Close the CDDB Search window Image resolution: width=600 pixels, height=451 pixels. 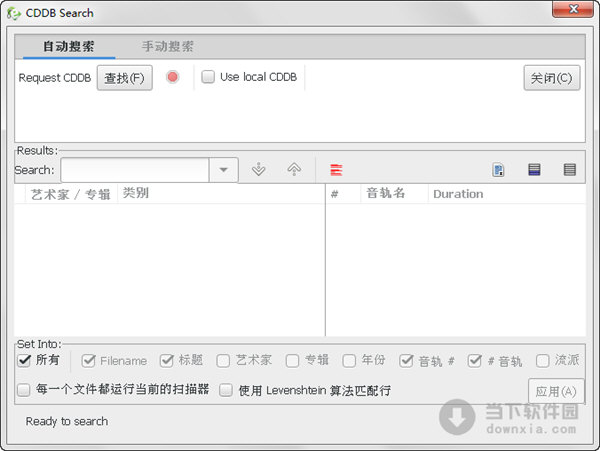(x=573, y=9)
